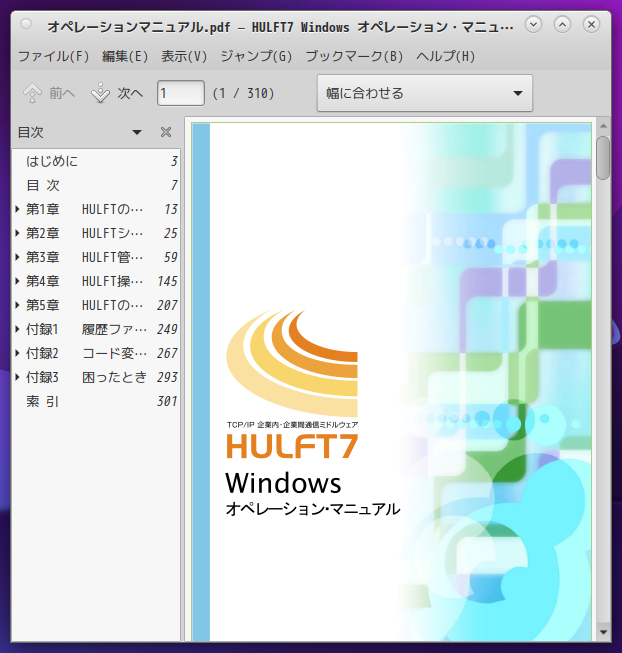The image size is (622, 653).
Task: Expand the 第4章 tree entry
Action: [17, 281]
